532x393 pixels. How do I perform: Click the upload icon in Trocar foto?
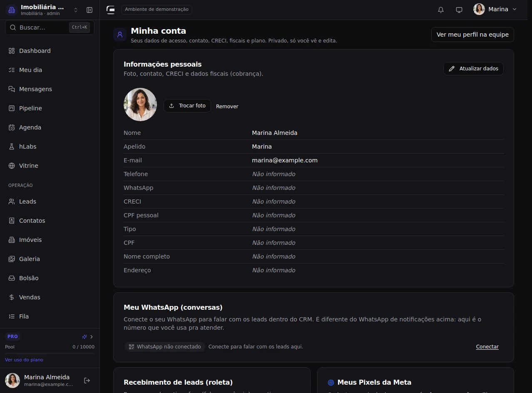[172, 106]
